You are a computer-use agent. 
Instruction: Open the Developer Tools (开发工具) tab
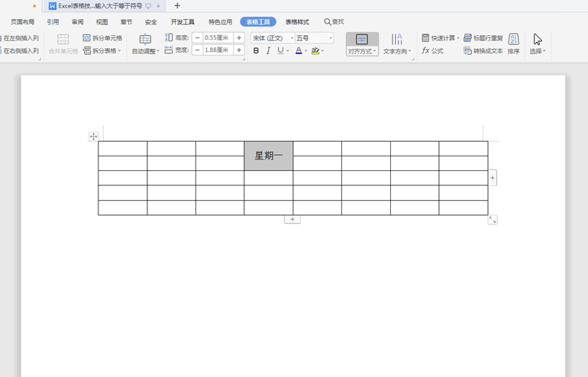[183, 21]
